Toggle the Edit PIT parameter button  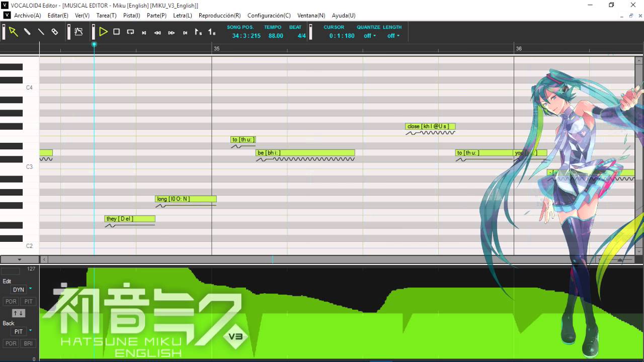[x=28, y=302]
